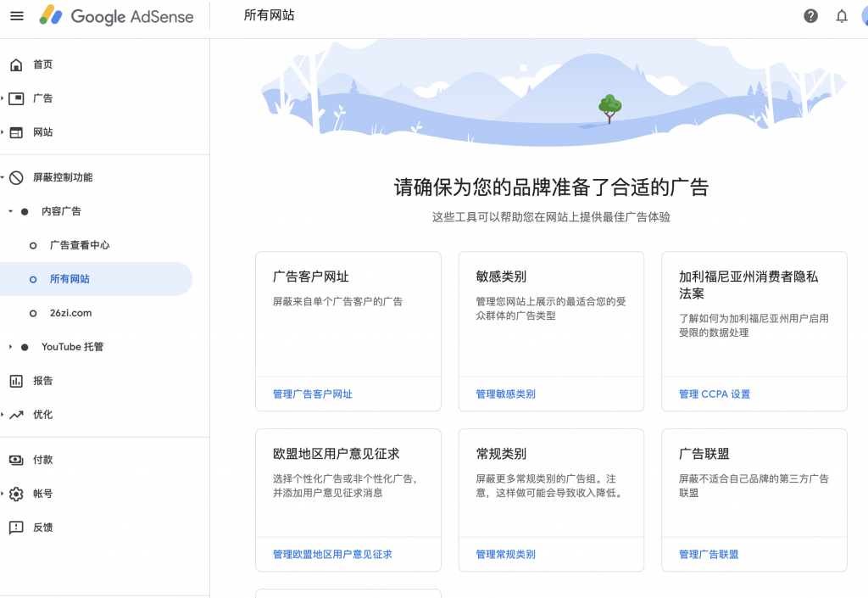The width and height of the screenshot is (868, 598).
Task: Click the 管理广告客户网址 link
Action: coord(312,394)
